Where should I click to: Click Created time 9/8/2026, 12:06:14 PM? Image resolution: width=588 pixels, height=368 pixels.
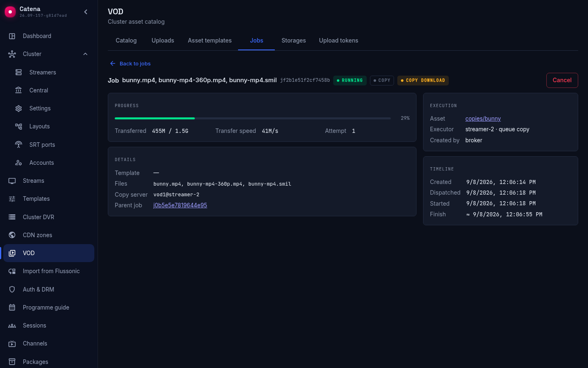tap(501, 182)
